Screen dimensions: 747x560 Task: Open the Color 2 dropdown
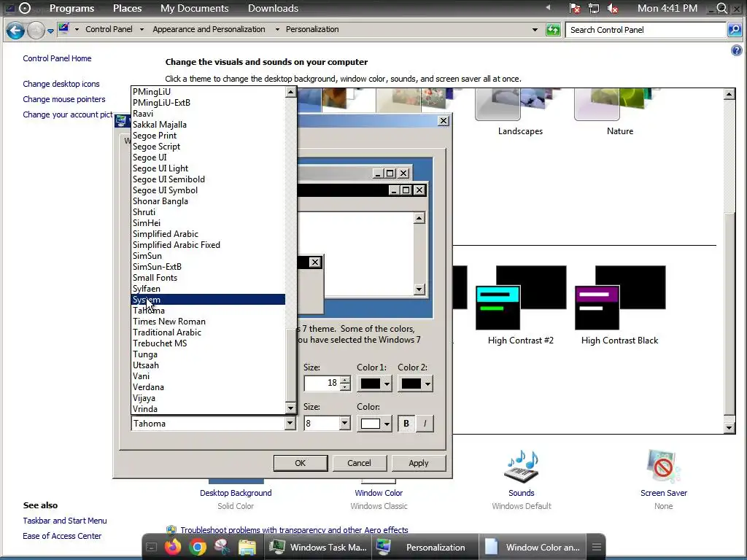[x=427, y=384]
